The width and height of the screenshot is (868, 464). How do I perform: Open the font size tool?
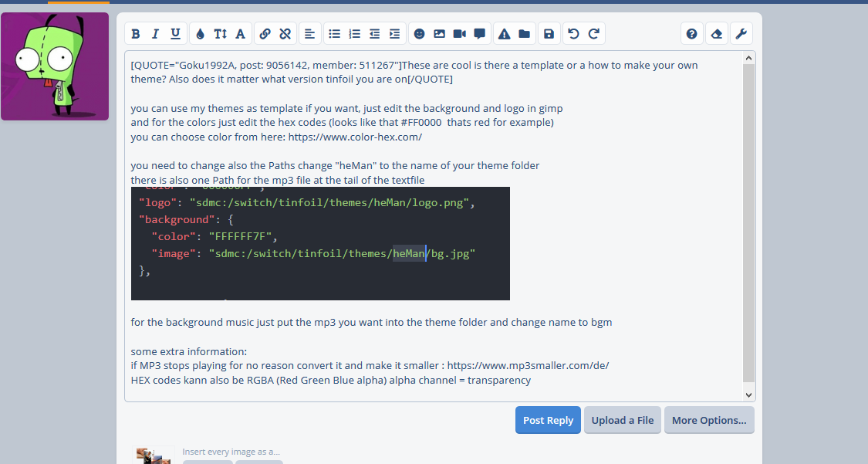tap(221, 34)
